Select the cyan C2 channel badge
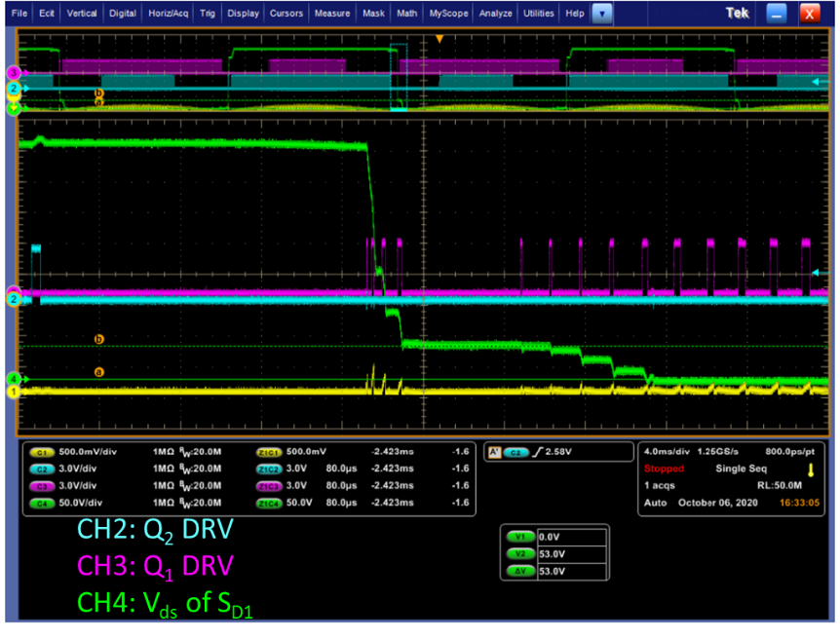Image resolution: width=840 pixels, height=639 pixels. tap(41, 468)
